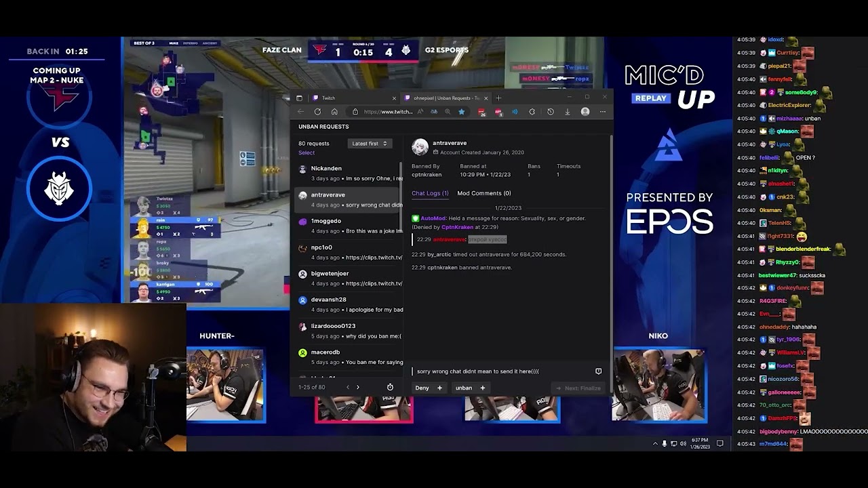The image size is (868, 488).
Task: Click the unban button
Action: (x=470, y=388)
